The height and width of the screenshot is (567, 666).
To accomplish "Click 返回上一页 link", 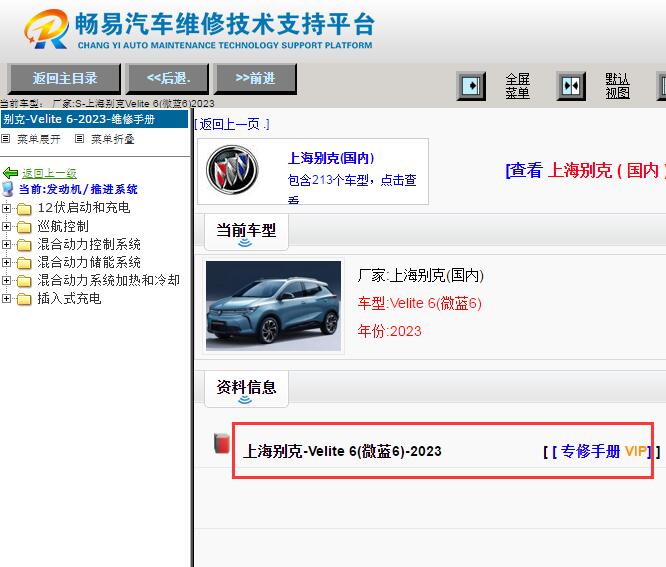I will click(232, 124).
